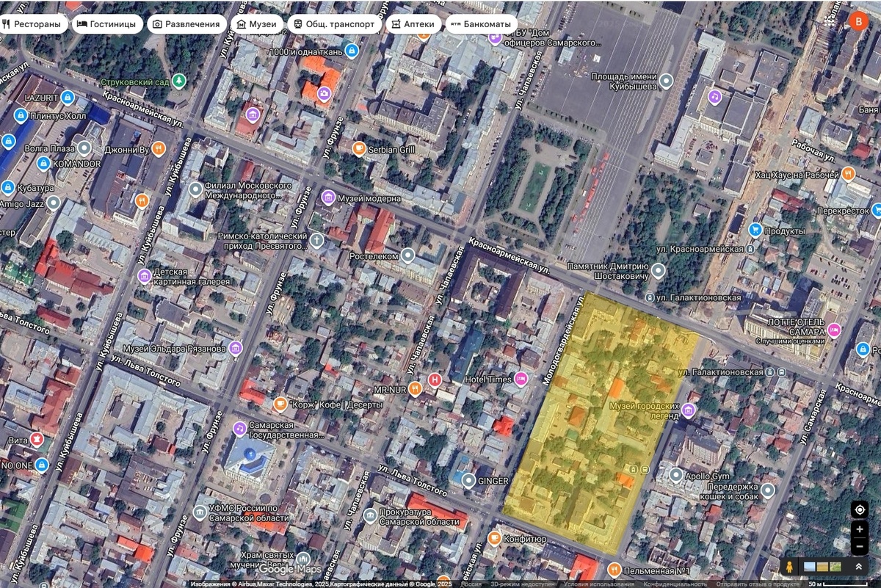Open the Плинтус Холл store pin

[x=21, y=115]
